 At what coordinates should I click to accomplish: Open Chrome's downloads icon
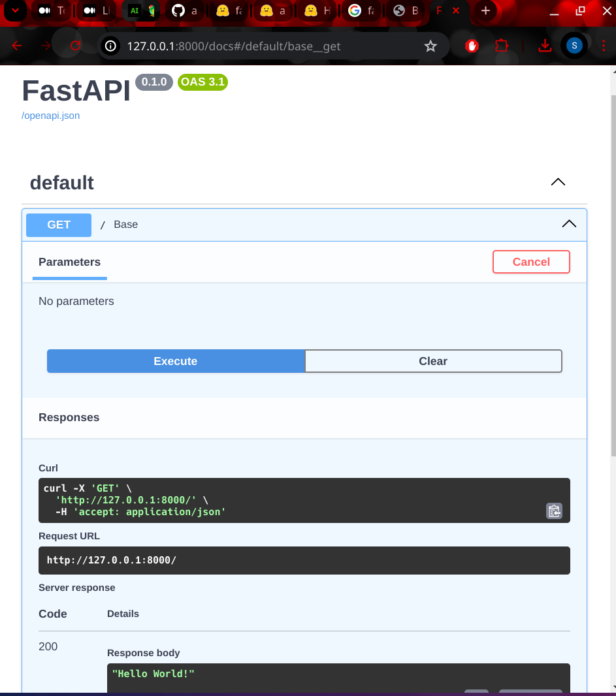(x=545, y=46)
